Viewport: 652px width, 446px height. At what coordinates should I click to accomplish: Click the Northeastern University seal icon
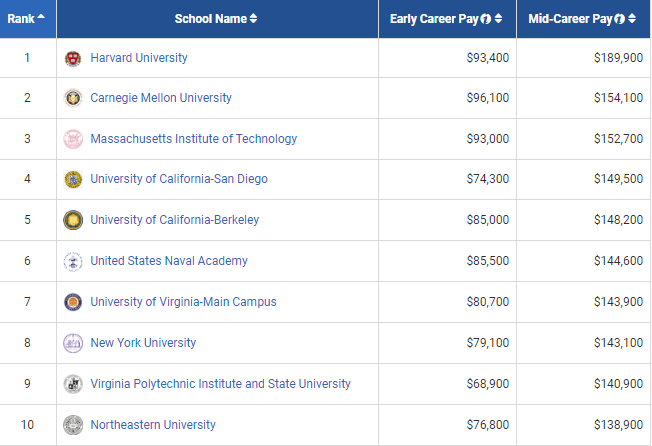[x=72, y=425]
